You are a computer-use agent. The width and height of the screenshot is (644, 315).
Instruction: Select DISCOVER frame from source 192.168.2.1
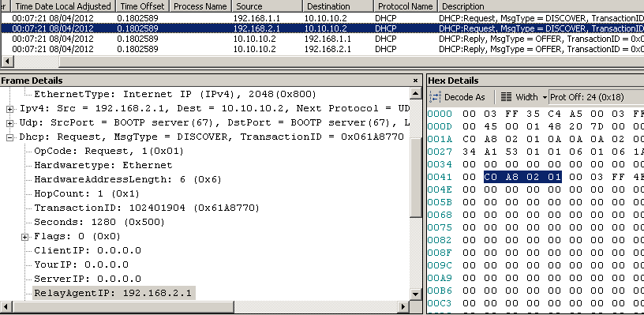pyautogui.click(x=322, y=28)
